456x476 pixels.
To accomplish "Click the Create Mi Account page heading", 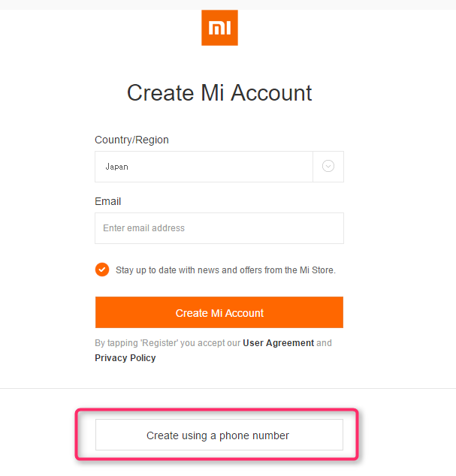I will point(219,93).
